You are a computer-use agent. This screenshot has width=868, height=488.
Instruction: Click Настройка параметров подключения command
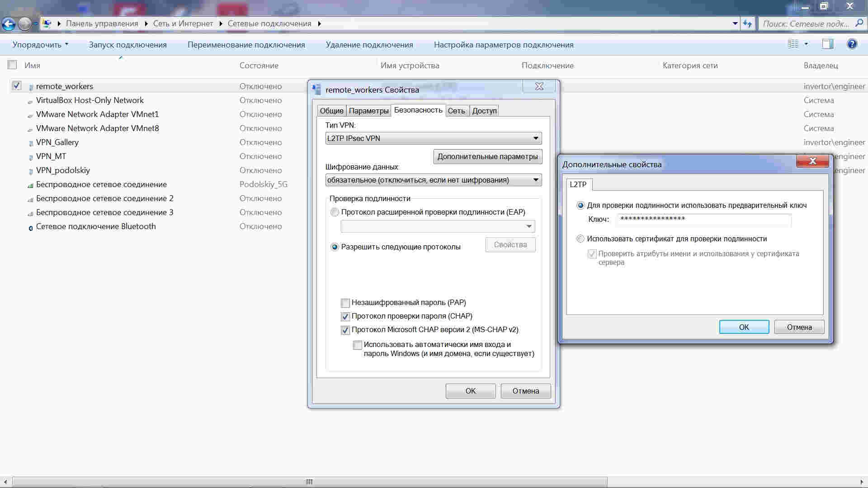pyautogui.click(x=504, y=45)
